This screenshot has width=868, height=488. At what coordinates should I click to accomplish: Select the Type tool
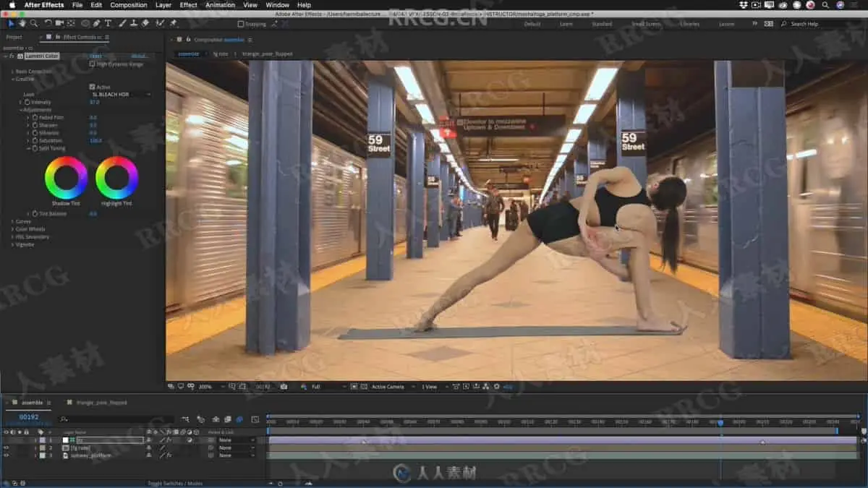tap(109, 24)
